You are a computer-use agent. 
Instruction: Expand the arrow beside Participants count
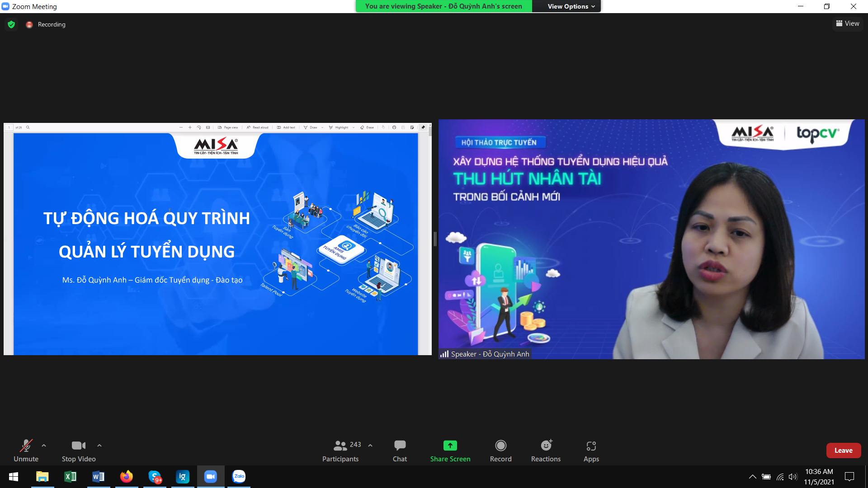(370, 446)
